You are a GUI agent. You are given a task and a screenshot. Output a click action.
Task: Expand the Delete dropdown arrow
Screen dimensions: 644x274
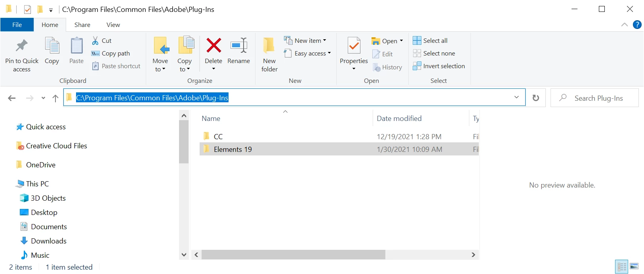[213, 69]
